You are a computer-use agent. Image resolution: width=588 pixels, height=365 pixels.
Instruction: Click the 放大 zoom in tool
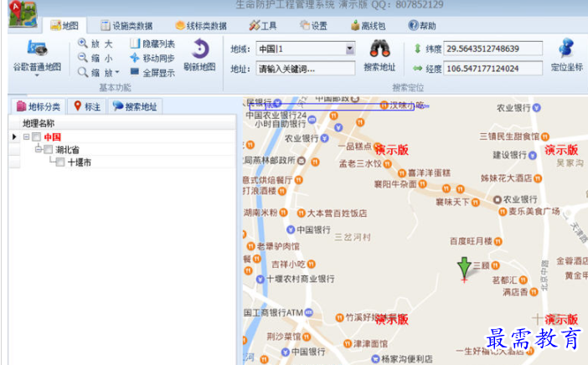coord(95,44)
